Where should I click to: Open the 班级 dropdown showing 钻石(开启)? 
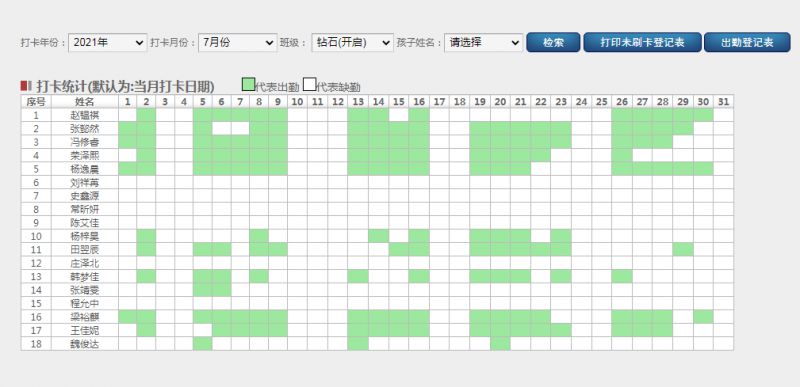pos(353,43)
